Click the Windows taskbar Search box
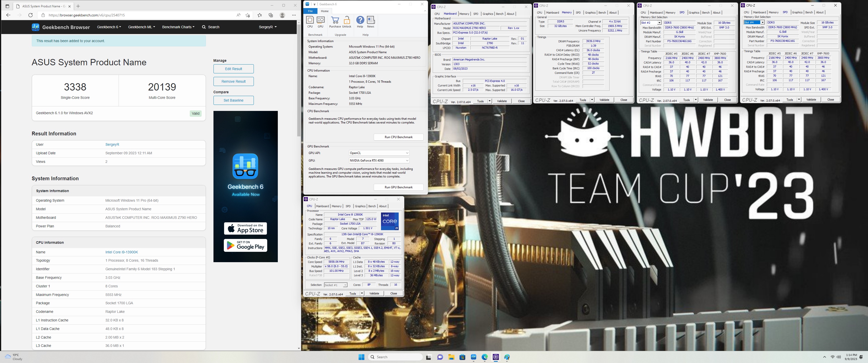 (x=395, y=357)
